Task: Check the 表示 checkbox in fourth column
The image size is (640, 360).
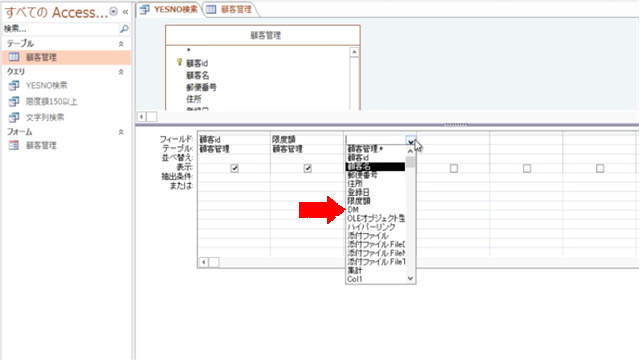Action: [454, 168]
